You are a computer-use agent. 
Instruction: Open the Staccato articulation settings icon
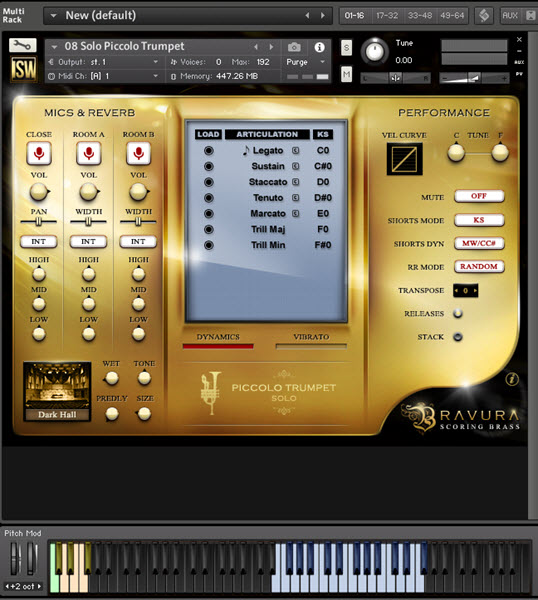pos(295,182)
